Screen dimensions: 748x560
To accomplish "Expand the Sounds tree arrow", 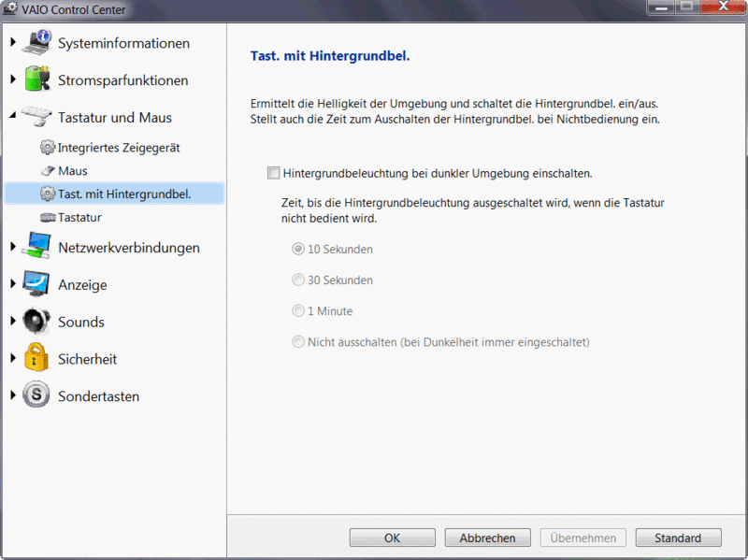I will click(13, 321).
